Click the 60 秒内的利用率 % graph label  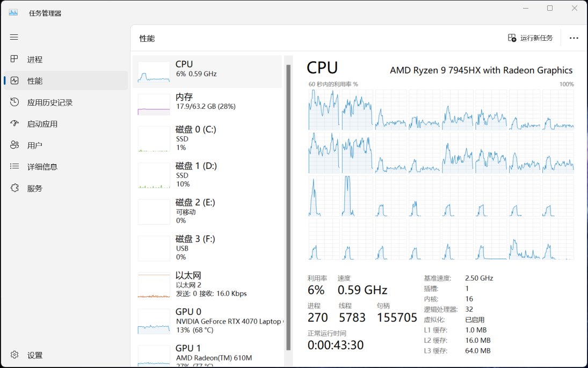coord(333,84)
